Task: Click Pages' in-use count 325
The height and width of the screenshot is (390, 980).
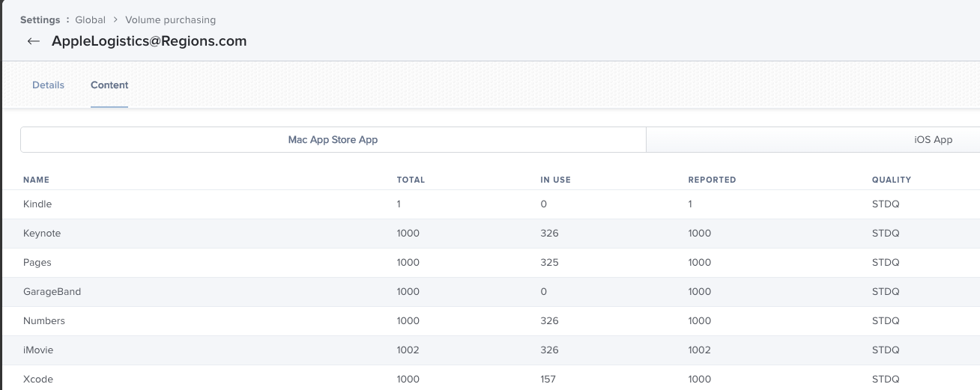Action: (x=549, y=263)
